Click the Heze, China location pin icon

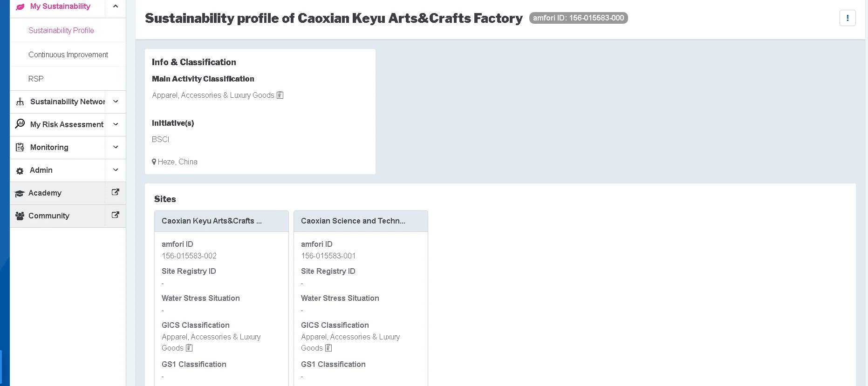tap(154, 162)
